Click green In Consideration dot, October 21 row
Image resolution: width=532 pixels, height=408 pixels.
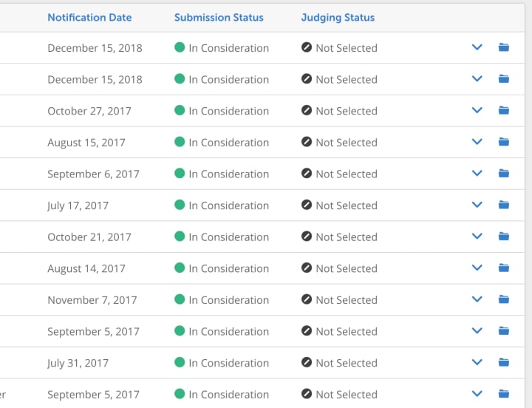180,237
